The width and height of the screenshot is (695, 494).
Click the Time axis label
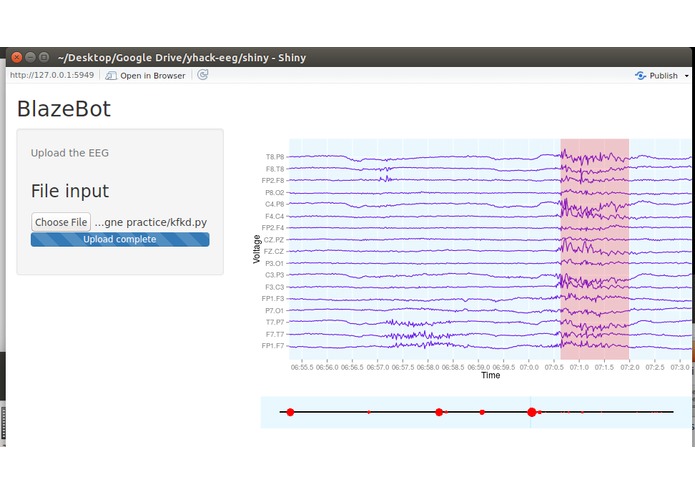(x=491, y=375)
